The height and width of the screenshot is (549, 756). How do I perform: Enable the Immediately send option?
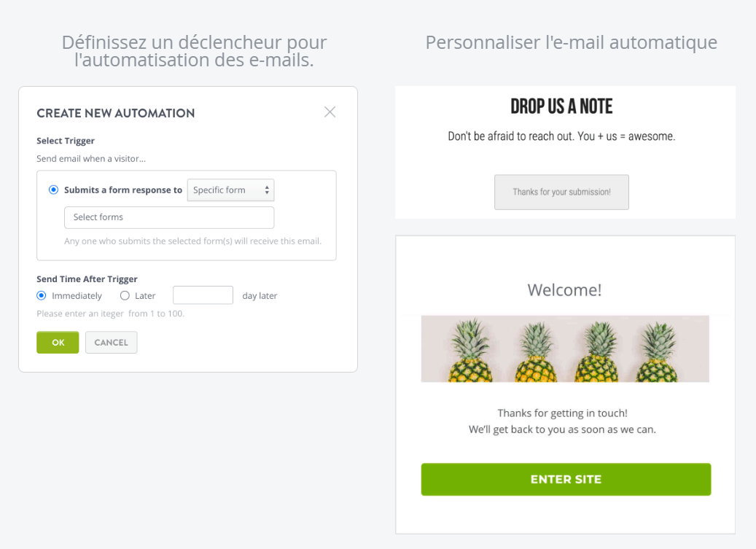point(42,295)
